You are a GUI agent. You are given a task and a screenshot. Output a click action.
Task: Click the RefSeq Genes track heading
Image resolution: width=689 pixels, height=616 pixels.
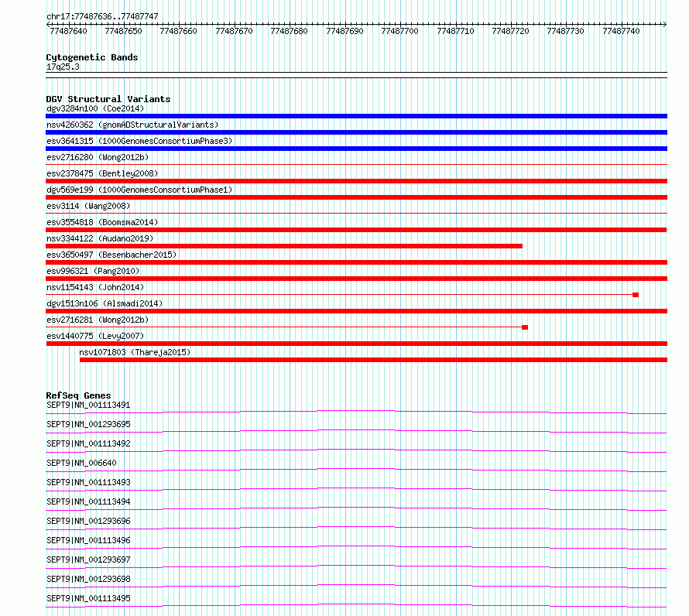(x=78, y=395)
